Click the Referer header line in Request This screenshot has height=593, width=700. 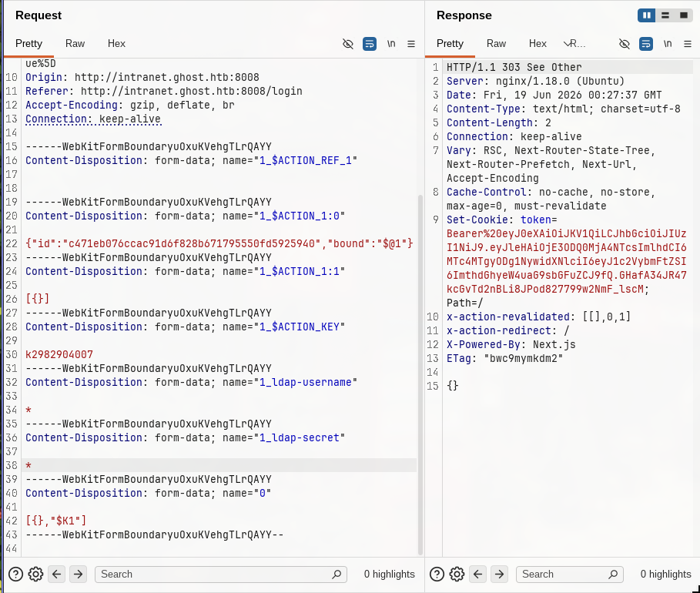pos(164,91)
